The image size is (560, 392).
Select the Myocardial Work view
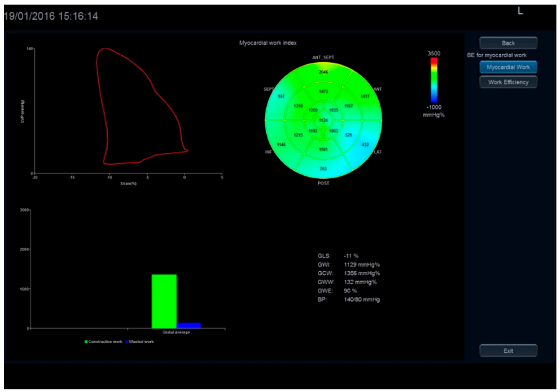(508, 67)
